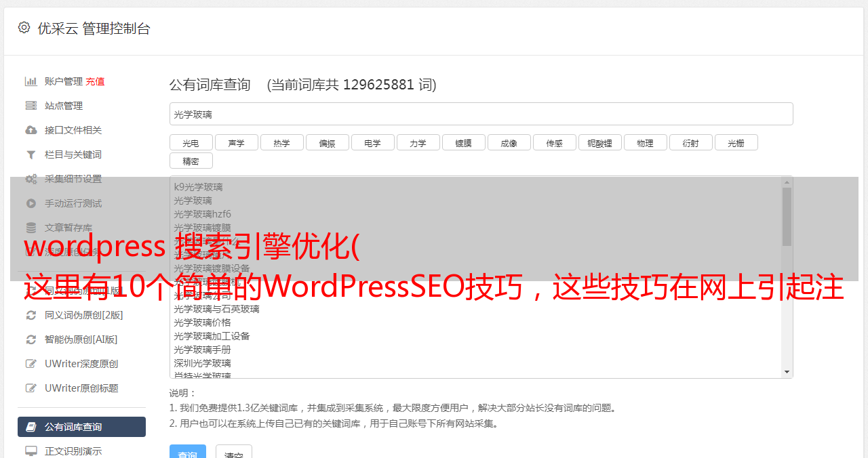Select result 光学玻璃价格
The image size is (868, 458).
(x=202, y=322)
